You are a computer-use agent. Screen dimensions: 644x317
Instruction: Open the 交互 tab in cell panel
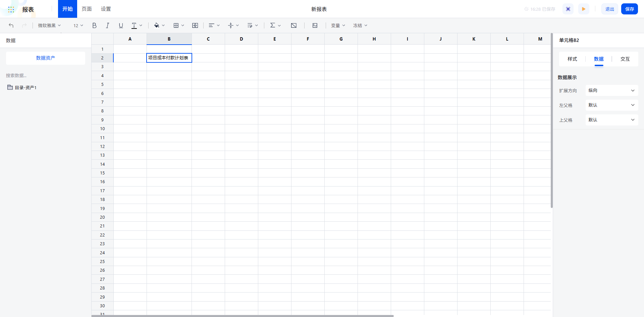coord(625,59)
